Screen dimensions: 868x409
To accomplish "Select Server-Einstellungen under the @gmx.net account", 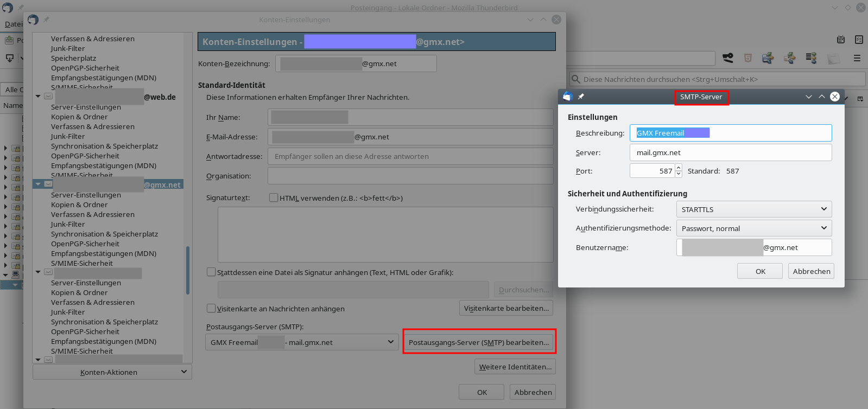I will [86, 195].
